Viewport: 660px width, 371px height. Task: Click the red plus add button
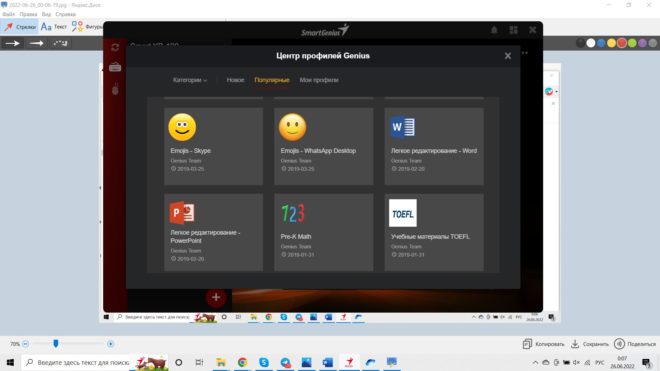(216, 297)
